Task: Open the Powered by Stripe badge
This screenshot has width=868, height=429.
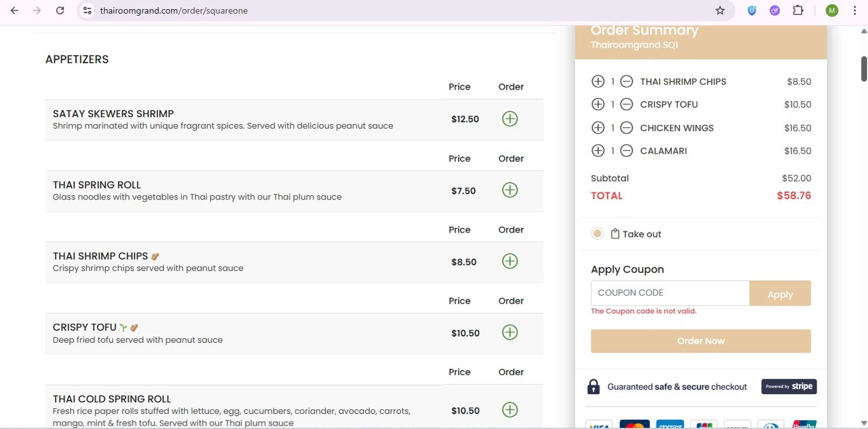Action: click(789, 387)
